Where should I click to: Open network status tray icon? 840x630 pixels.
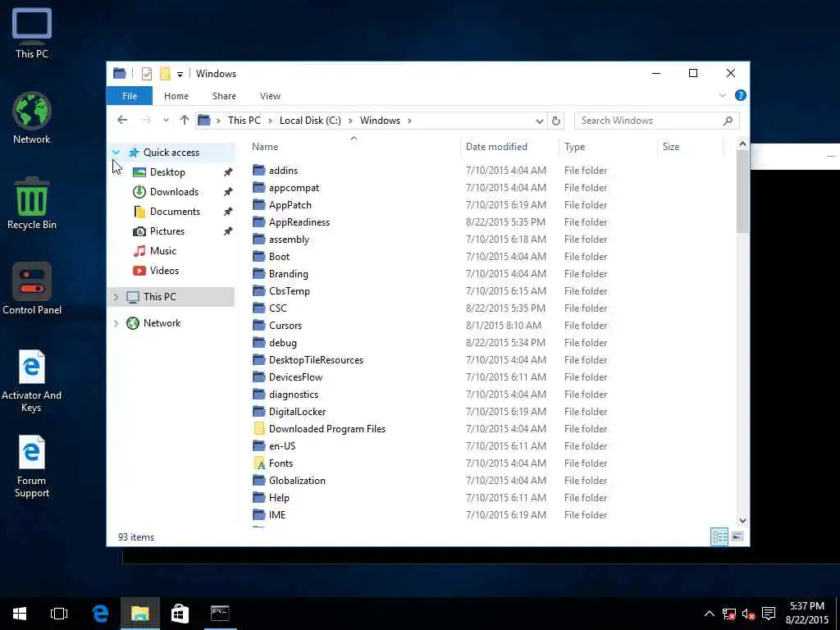(728, 614)
